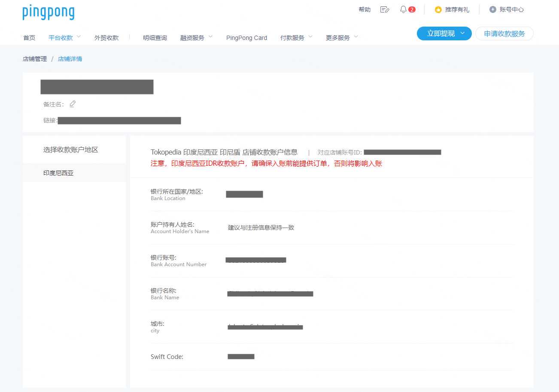Click the 账号中心 avatar icon
Image resolution: width=559 pixels, height=392 pixels.
(x=493, y=9)
